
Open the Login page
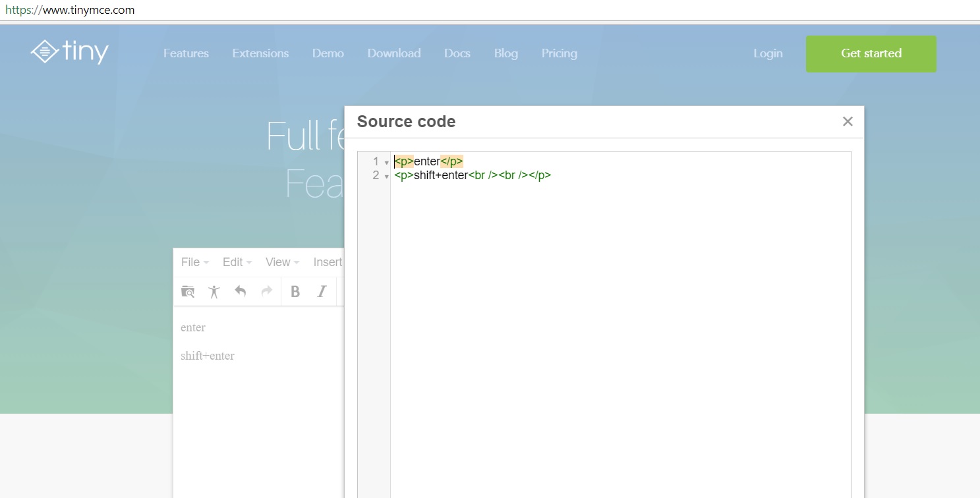[767, 53]
